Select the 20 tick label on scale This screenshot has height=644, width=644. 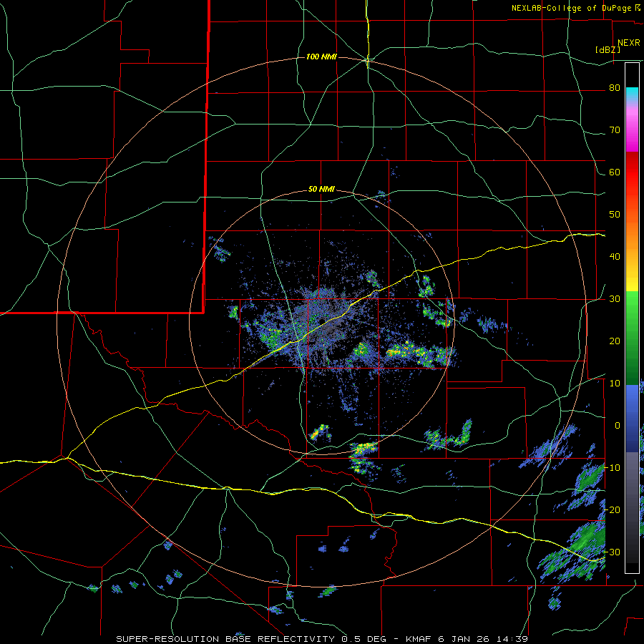[x=615, y=341]
